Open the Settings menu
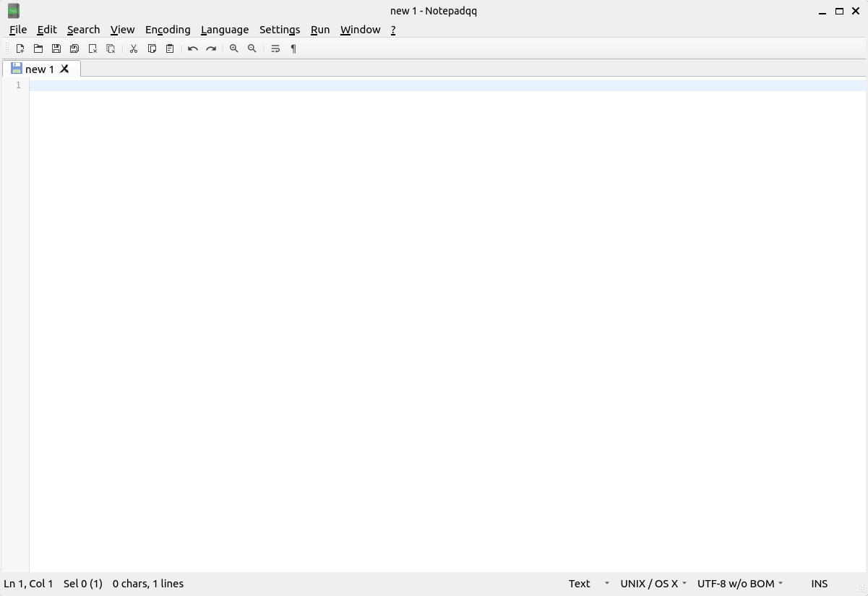868x596 pixels. [x=279, y=30]
